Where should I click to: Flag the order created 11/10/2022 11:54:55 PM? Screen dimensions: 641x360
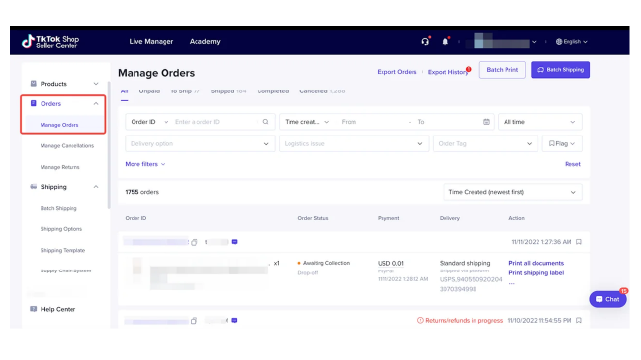pyautogui.click(x=579, y=320)
